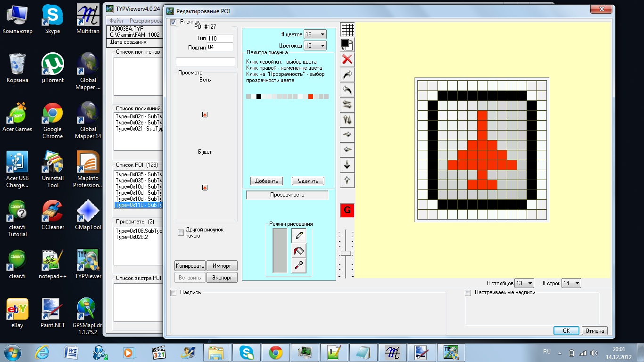This screenshot has width=644, height=362.
Task: Select the pencil drawing tool
Action: [299, 236]
